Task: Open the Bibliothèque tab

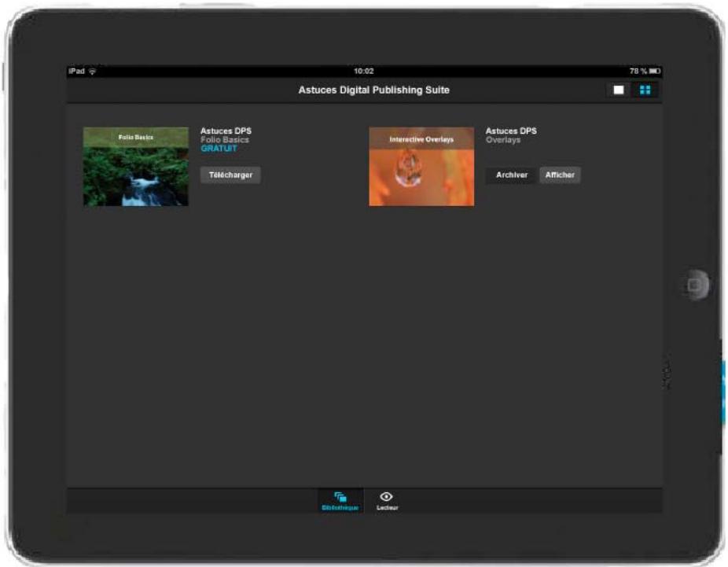Action: 340,502
